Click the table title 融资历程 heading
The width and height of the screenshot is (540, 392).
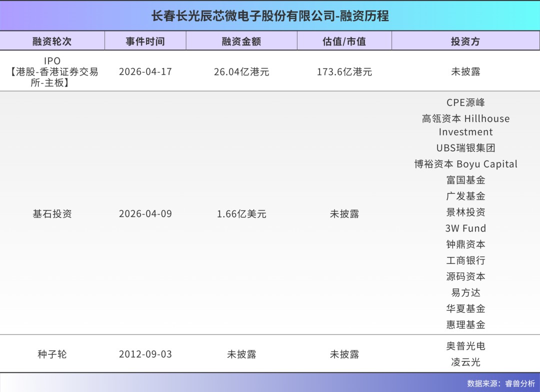pyautogui.click(x=270, y=16)
